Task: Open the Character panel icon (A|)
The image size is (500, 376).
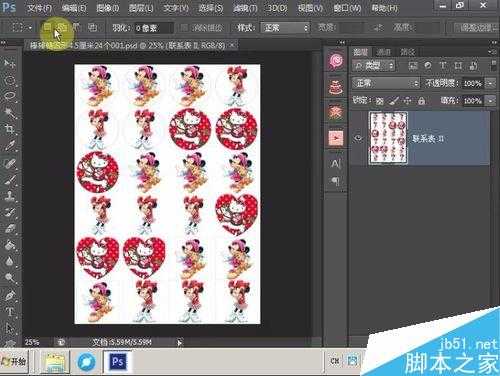Action: tap(336, 164)
